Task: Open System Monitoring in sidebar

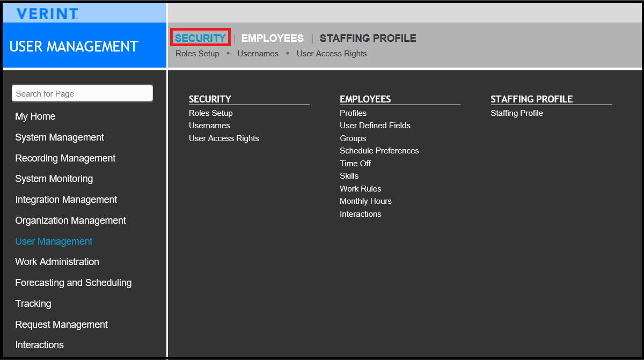Action: click(x=54, y=179)
